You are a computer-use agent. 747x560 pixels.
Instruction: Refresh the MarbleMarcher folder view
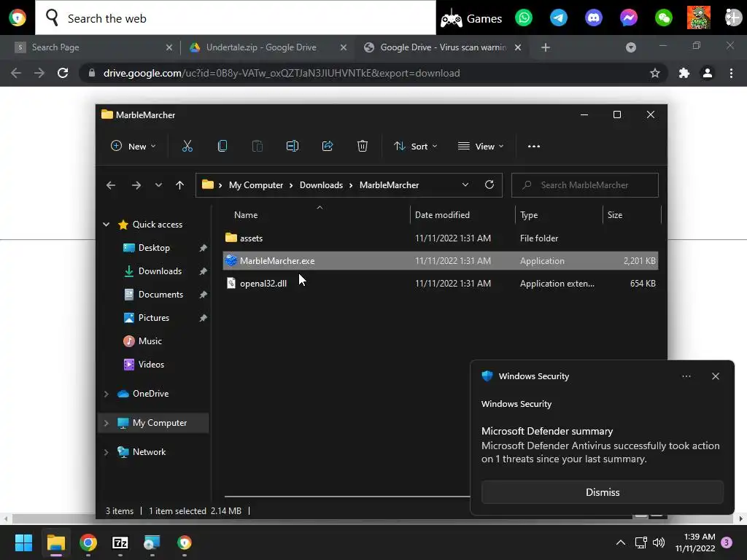(489, 184)
